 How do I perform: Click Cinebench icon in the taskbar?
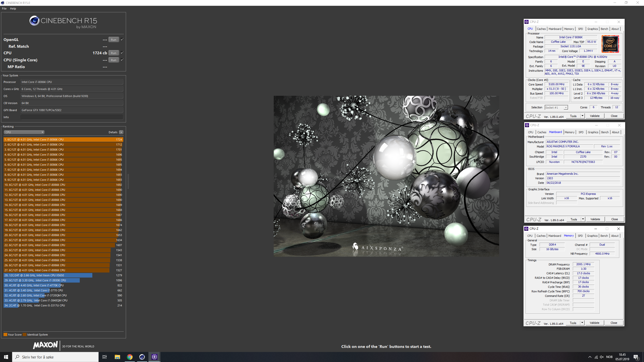142,357
